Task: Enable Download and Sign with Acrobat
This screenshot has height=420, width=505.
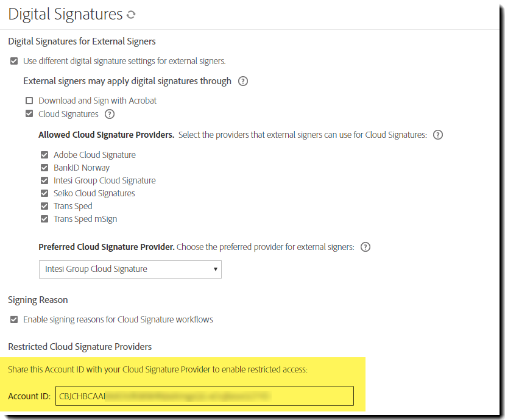Action: [x=29, y=101]
